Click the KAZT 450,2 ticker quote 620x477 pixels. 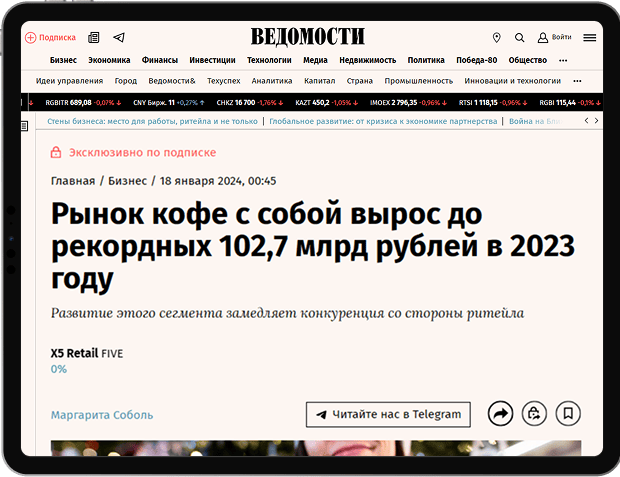pos(327,102)
